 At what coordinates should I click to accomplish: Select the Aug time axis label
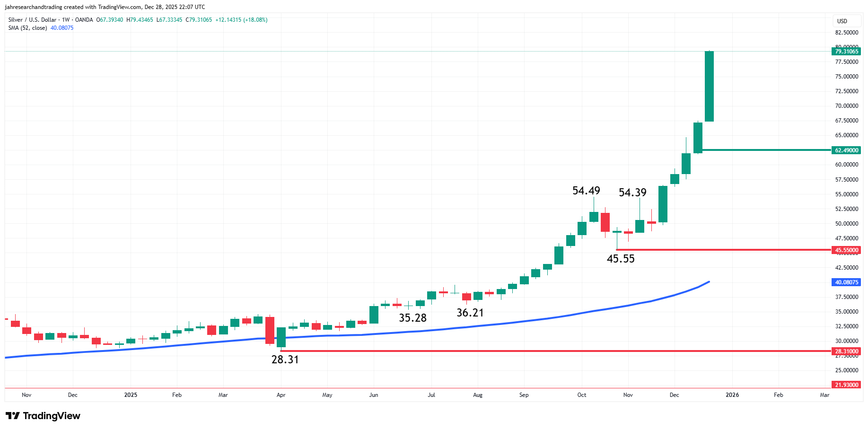478,395
